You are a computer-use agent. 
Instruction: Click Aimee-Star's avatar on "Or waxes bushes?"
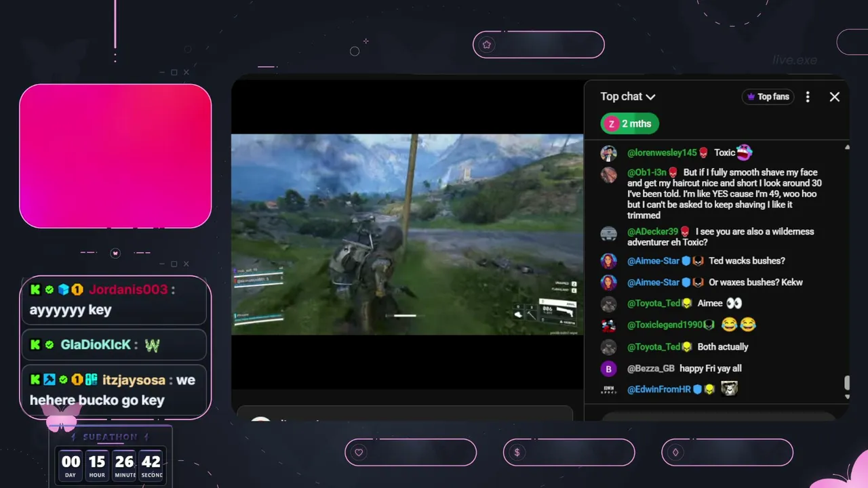pyautogui.click(x=608, y=283)
